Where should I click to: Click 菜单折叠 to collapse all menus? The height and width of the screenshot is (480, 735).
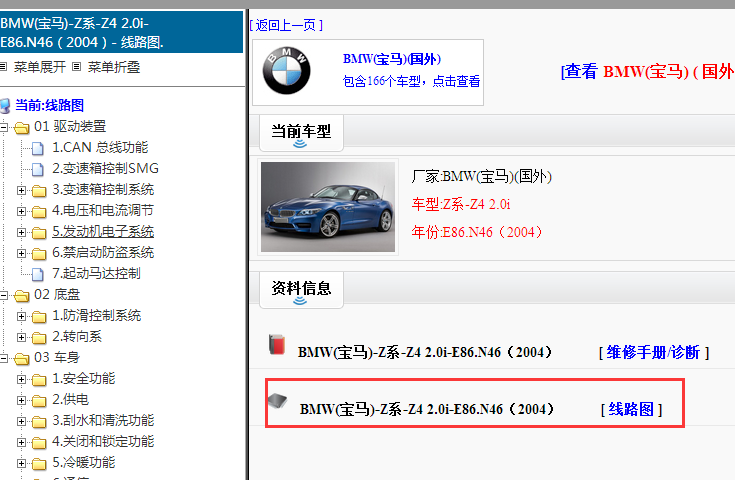pyautogui.click(x=114, y=67)
